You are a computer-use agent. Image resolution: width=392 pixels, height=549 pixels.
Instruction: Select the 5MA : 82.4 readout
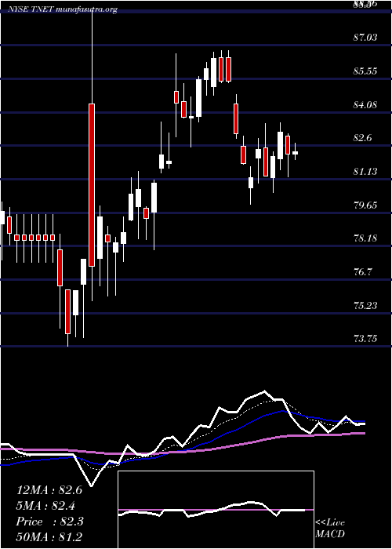point(45,506)
